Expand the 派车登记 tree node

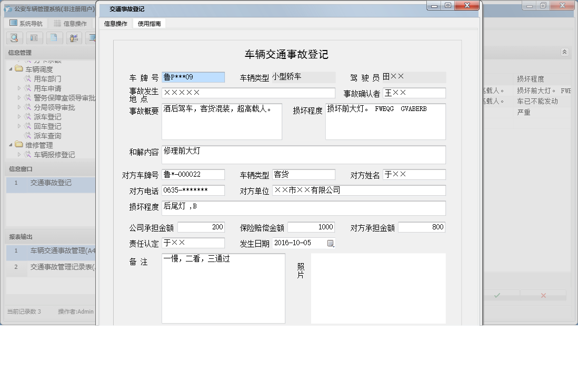(x=19, y=116)
